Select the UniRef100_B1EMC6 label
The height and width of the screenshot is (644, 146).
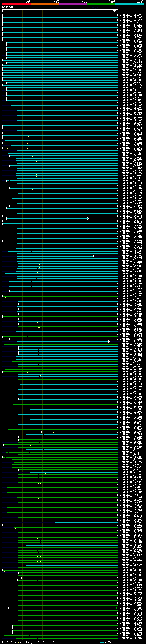coord(131,58)
